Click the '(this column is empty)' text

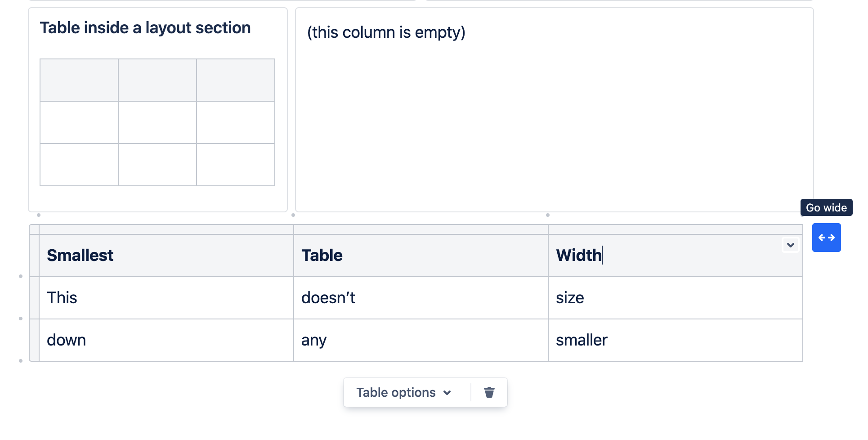[x=386, y=32]
